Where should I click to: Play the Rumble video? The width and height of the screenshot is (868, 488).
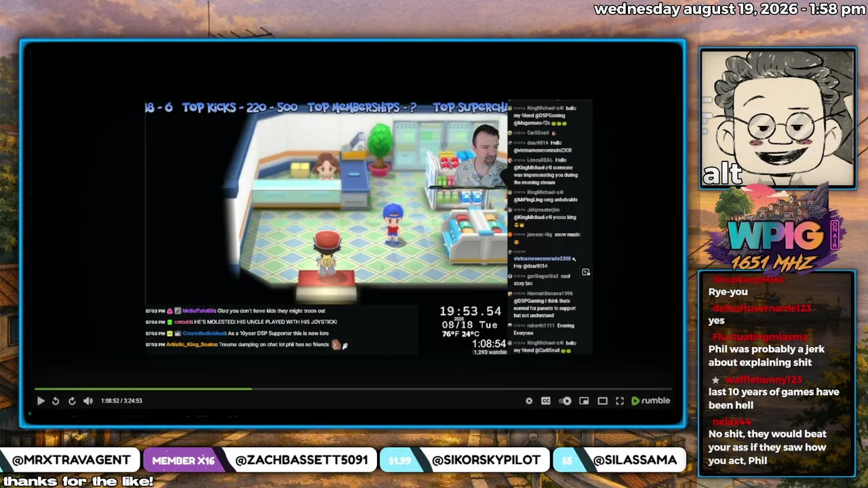point(40,401)
